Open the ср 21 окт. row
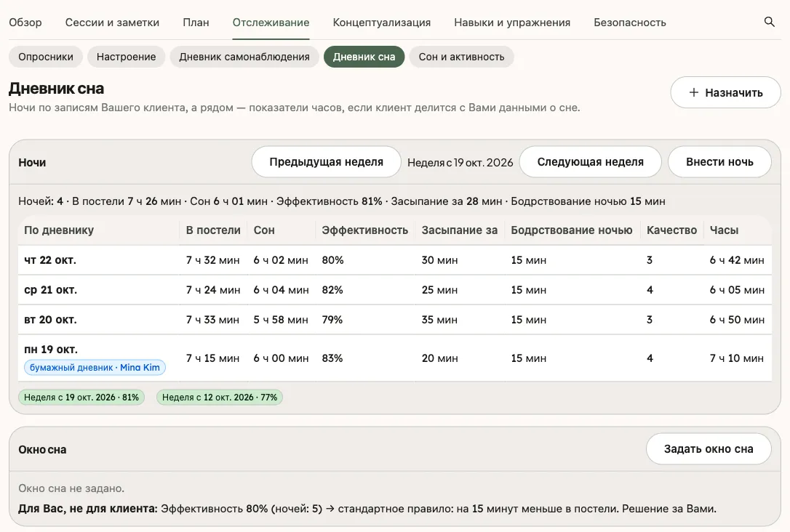790x532 pixels. (x=394, y=290)
